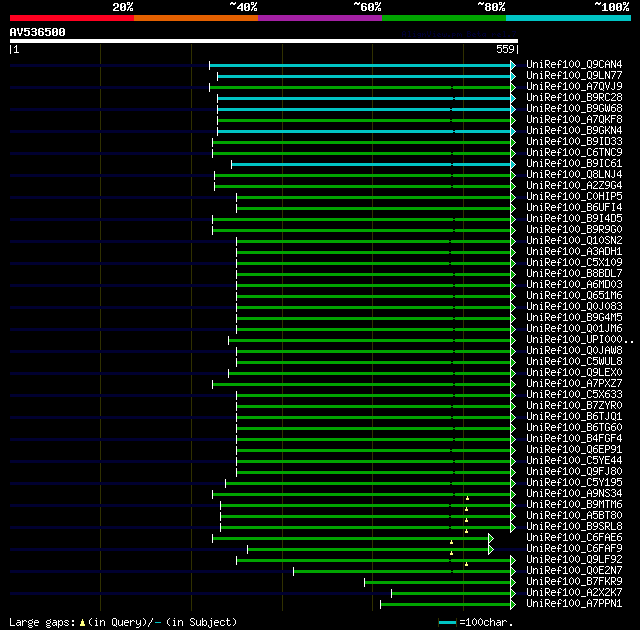640x630 pixels.
Task: Select the UniRef100_Q0JAW8 label
Action: click(x=574, y=351)
